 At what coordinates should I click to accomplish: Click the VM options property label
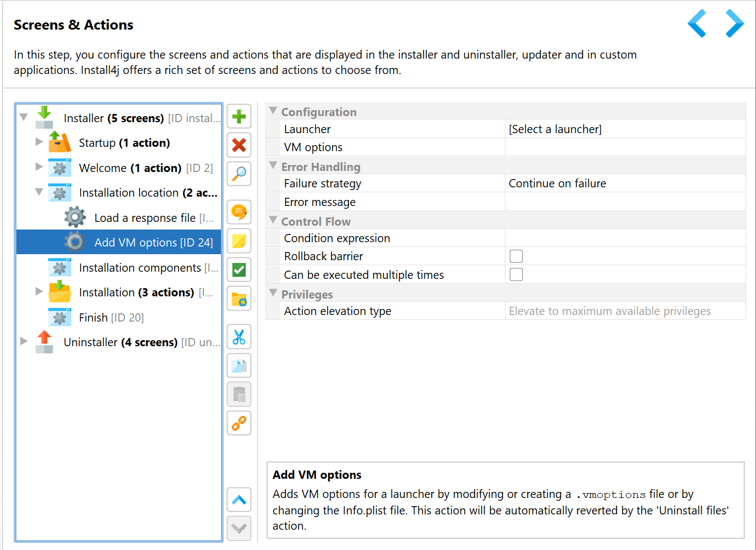pos(313,147)
